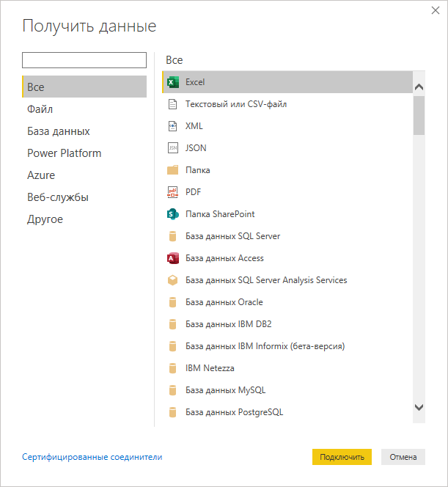This screenshot has height=487, width=448.
Task: Click the IBM Netezza icon
Action: (172, 368)
